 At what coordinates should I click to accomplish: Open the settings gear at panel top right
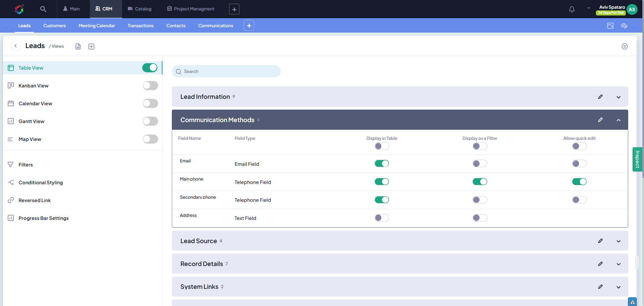coord(624,46)
